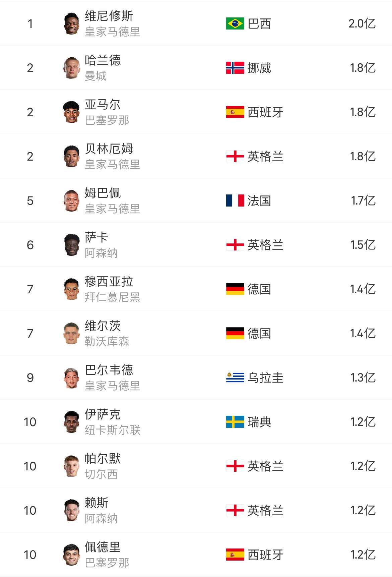Click the Norway flag icon
The width and height of the screenshot is (392, 577).
235,68
